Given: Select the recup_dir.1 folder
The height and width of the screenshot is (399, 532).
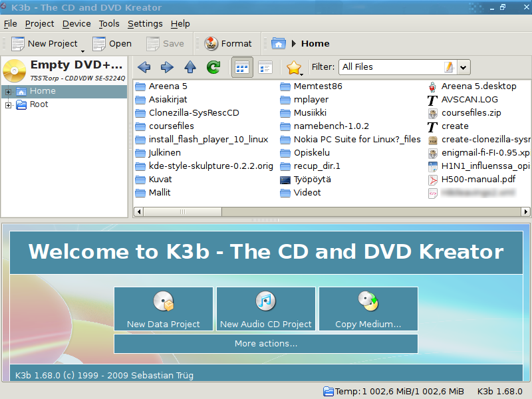Looking at the screenshot, I should (310, 166).
